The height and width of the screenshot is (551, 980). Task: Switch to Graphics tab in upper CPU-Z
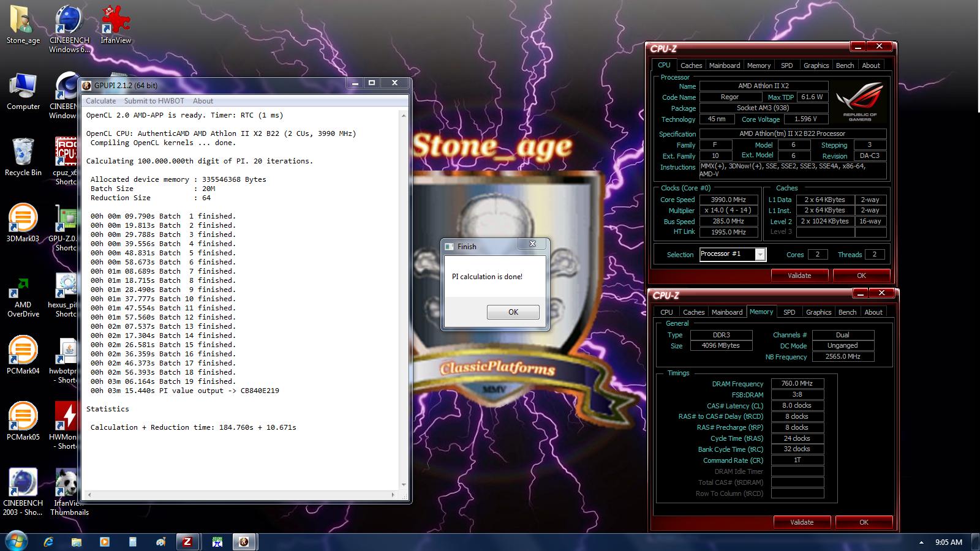click(x=816, y=66)
